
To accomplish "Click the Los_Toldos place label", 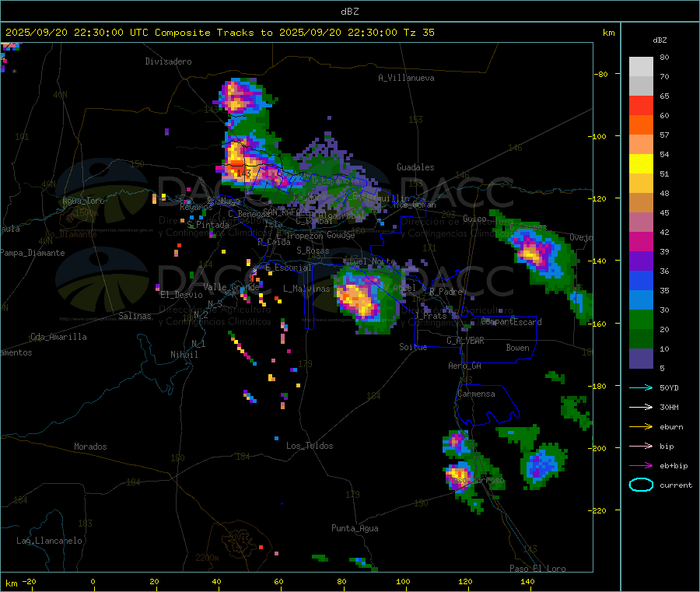I will pos(310,446).
